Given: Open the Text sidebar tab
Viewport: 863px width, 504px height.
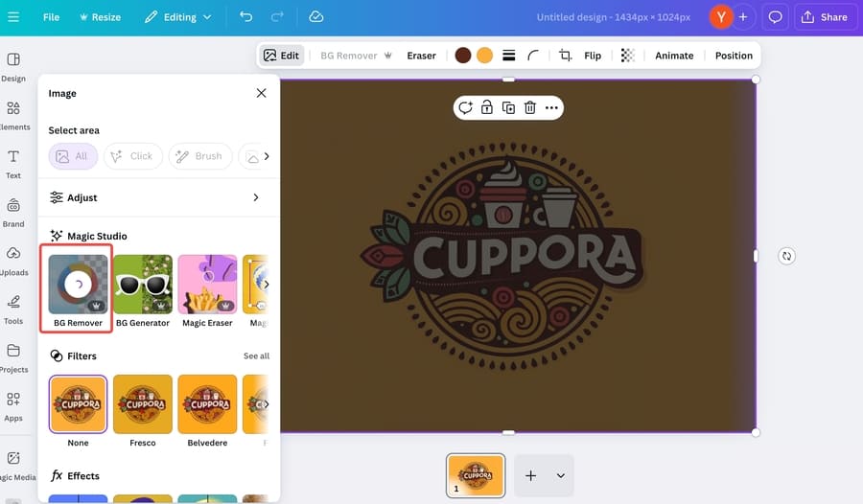Looking at the screenshot, I should [x=13, y=164].
